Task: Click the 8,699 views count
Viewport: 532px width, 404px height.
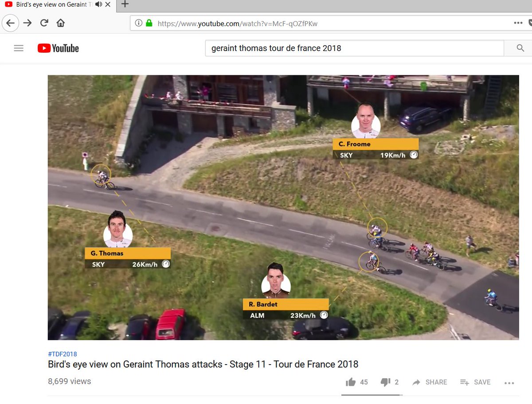Action: pos(70,381)
